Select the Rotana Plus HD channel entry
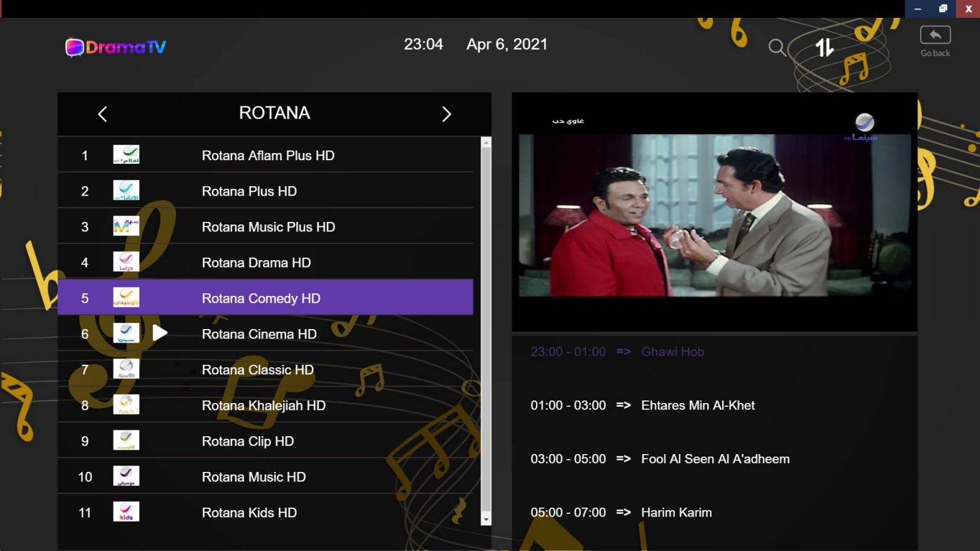 249,191
